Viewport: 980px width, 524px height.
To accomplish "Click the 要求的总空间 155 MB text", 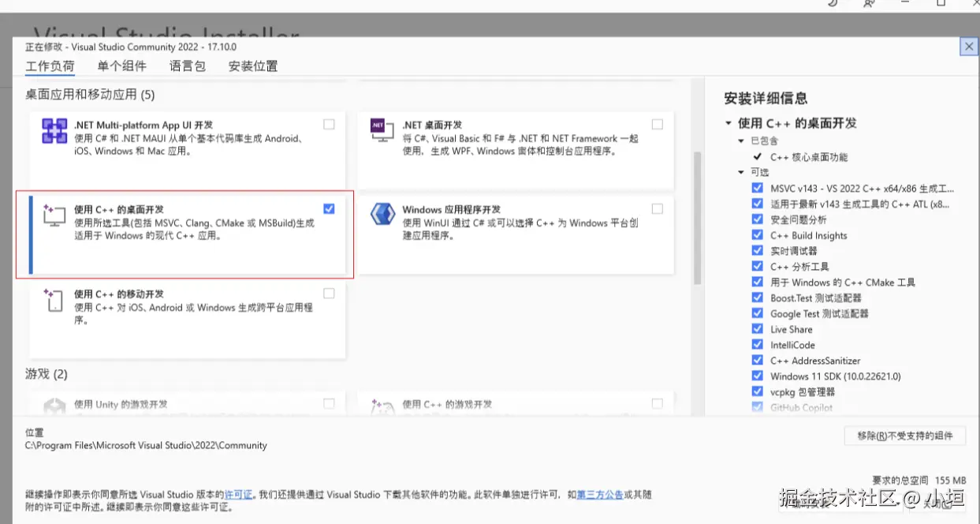I will [919, 480].
